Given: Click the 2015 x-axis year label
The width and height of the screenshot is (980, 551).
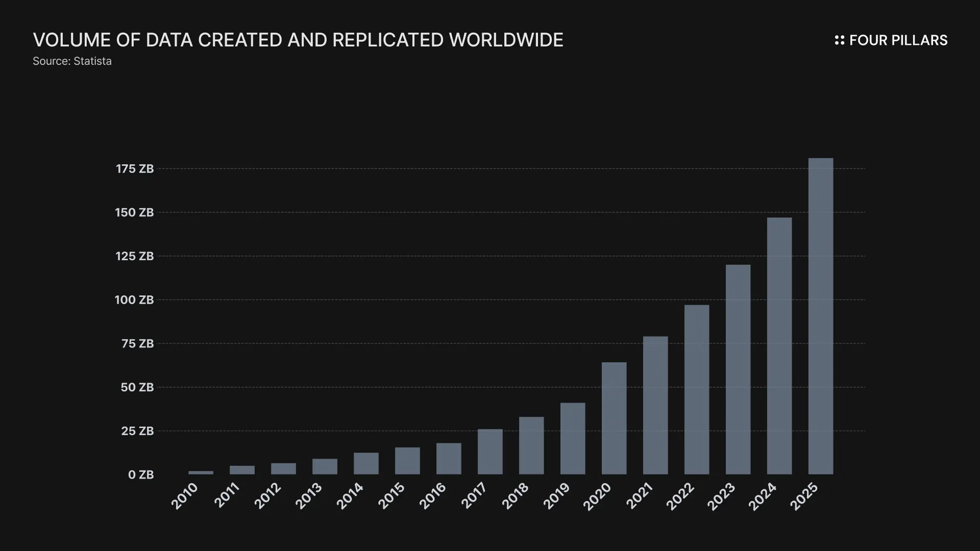Looking at the screenshot, I should click(391, 495).
